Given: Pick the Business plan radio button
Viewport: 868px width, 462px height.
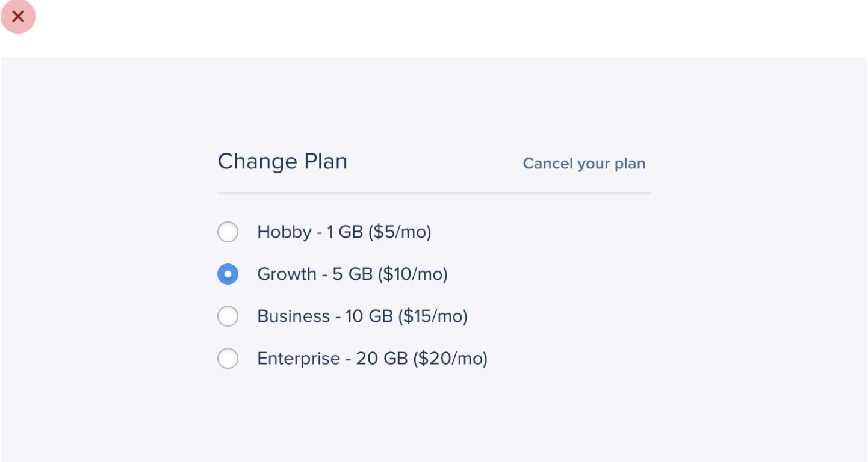Looking at the screenshot, I should pos(228,316).
